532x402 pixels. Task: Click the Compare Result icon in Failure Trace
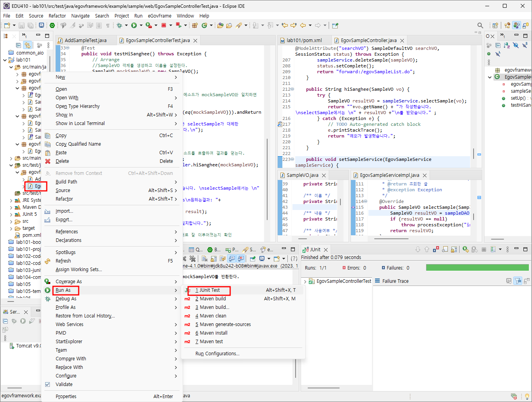[x=527, y=281]
